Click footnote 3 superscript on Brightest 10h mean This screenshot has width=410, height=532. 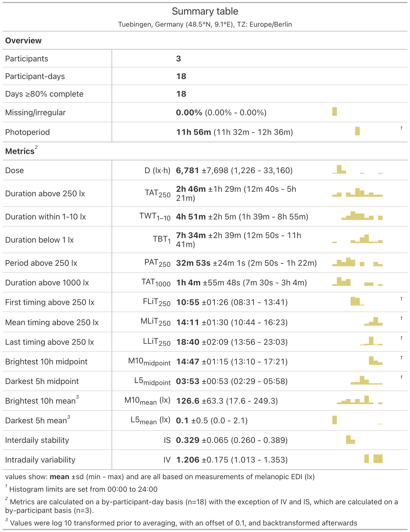pyautogui.click(x=77, y=397)
